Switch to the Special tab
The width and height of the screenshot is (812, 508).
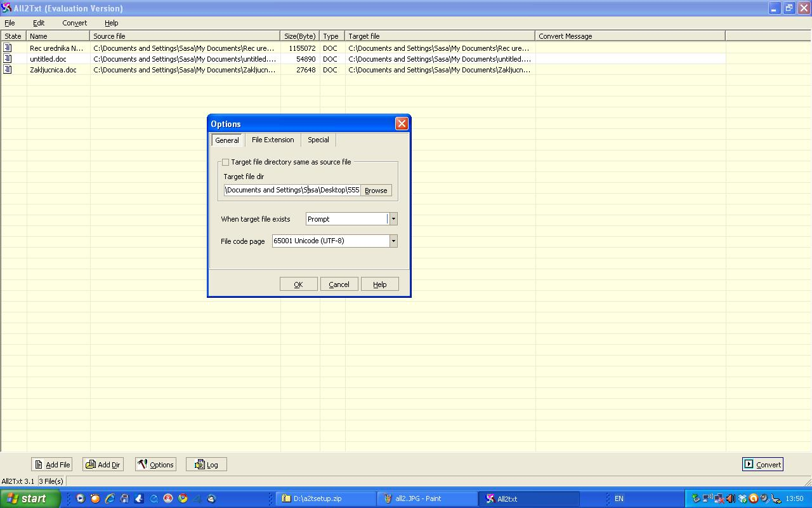(x=318, y=140)
